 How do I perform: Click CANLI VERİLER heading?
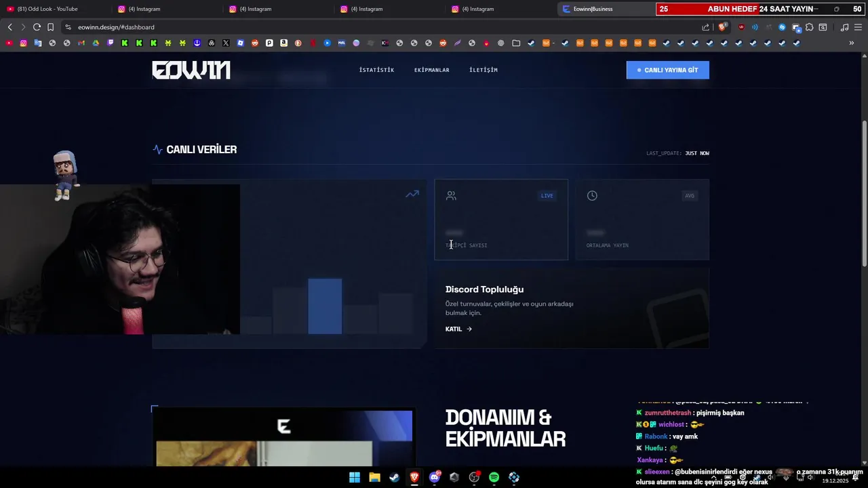[201, 150]
